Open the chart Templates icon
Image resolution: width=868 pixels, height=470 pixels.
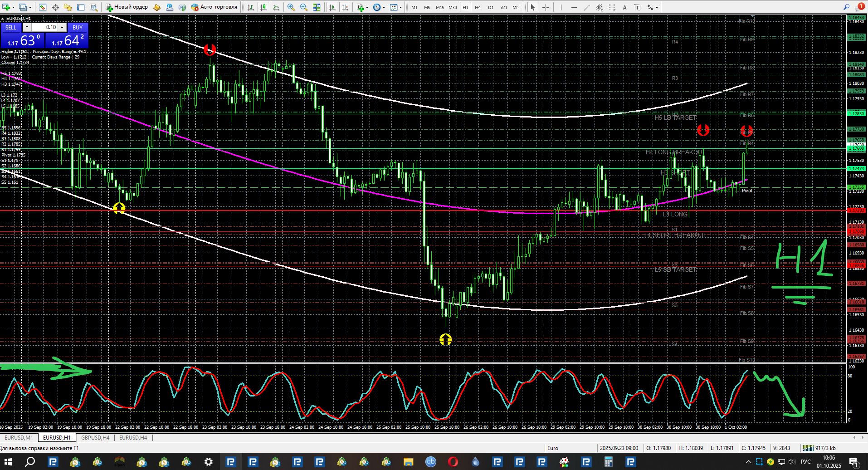click(x=394, y=7)
